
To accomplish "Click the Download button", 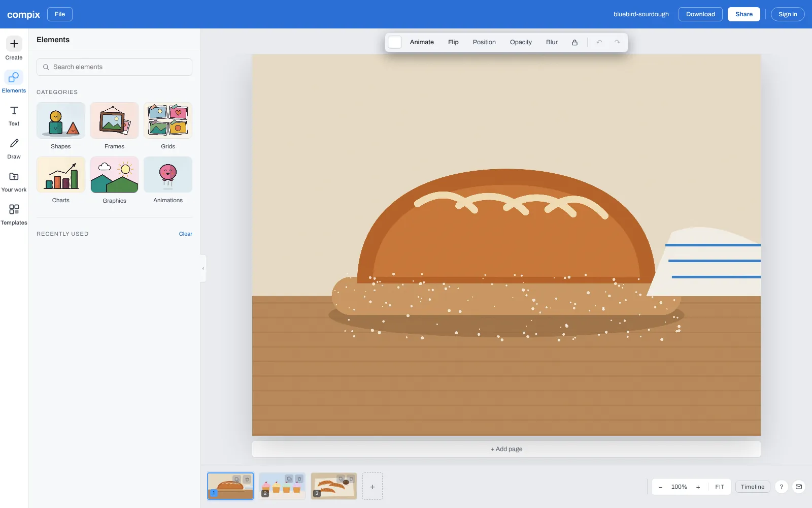I will point(700,14).
